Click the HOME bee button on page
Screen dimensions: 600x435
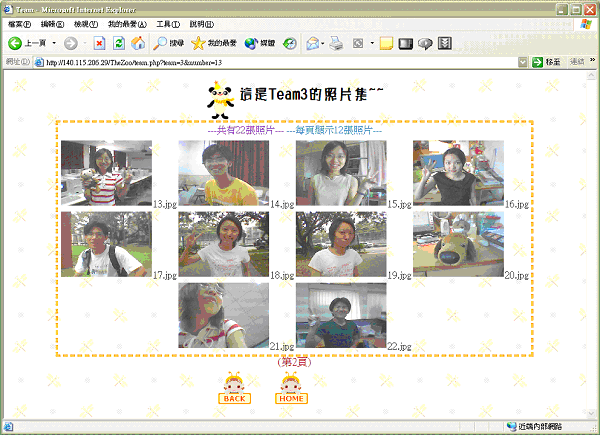tap(291, 389)
